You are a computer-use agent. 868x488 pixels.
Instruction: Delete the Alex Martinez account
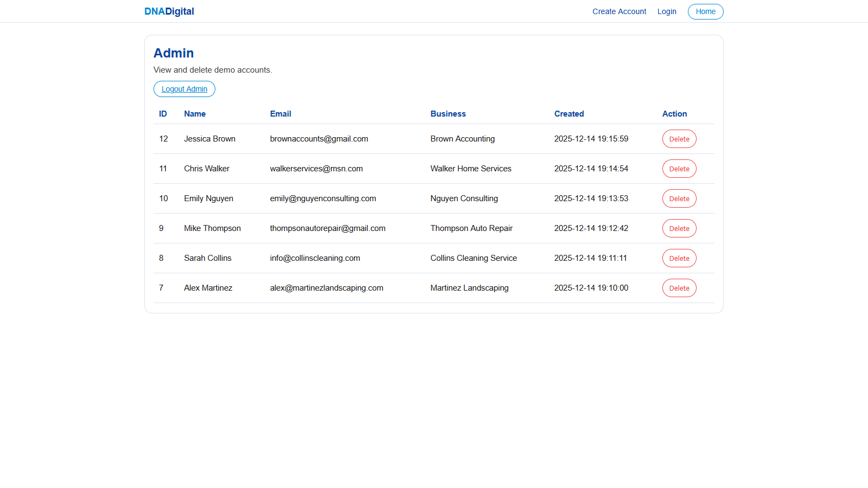pos(679,288)
